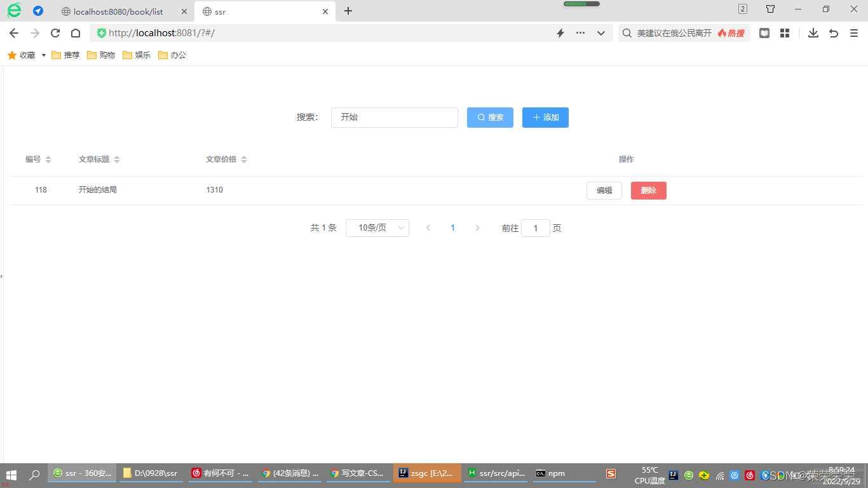The image size is (868, 488).
Task: Click the pagination next-page arrow
Action: (477, 228)
